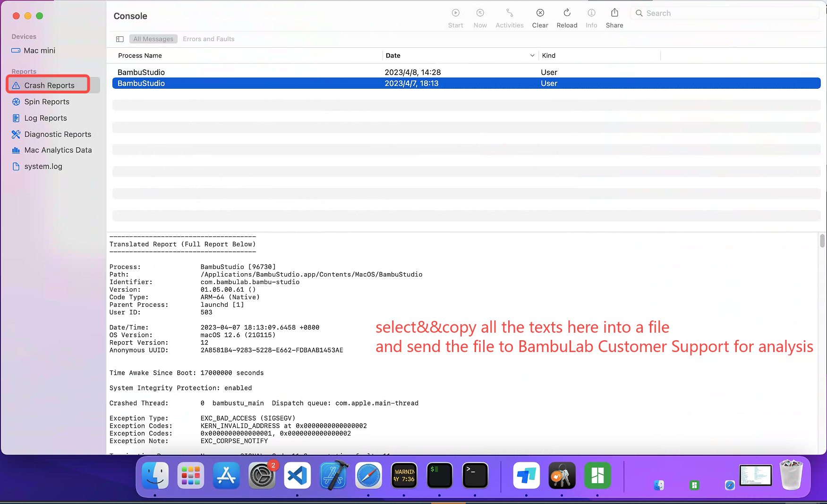Select BambuStudio report dated 2023/4/8

pyautogui.click(x=466, y=72)
